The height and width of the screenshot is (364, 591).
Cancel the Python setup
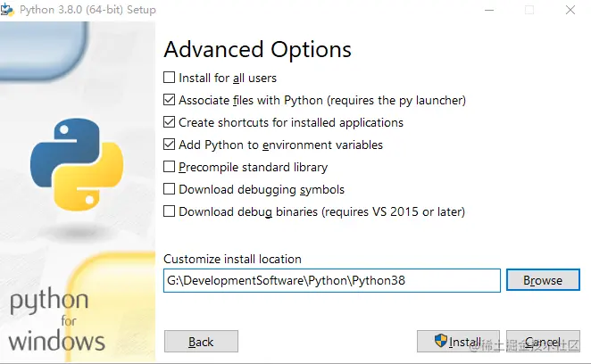pos(543,342)
